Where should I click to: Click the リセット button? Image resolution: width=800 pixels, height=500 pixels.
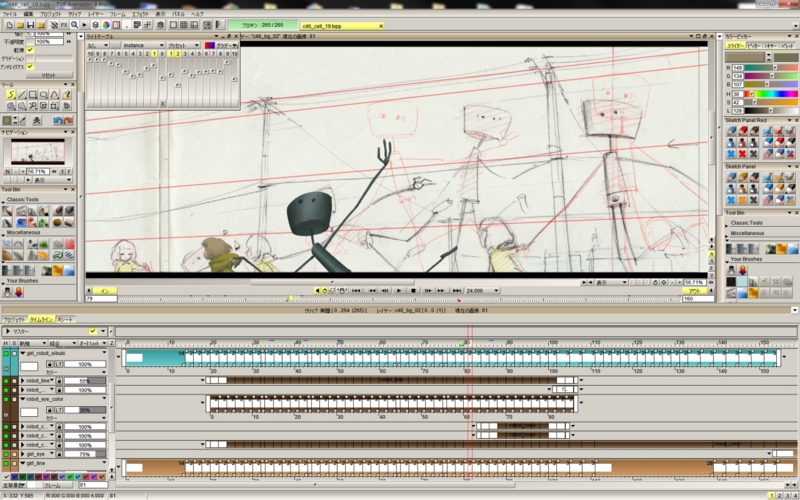[x=49, y=75]
